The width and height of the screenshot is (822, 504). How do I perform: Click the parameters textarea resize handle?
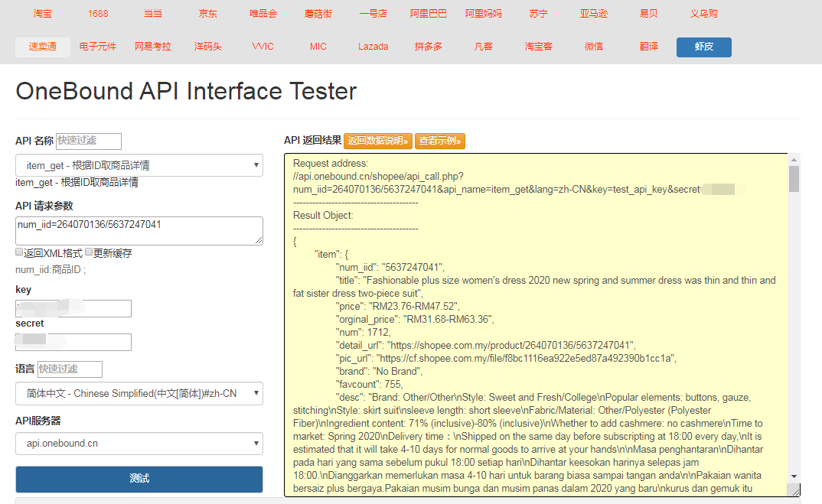click(259, 240)
